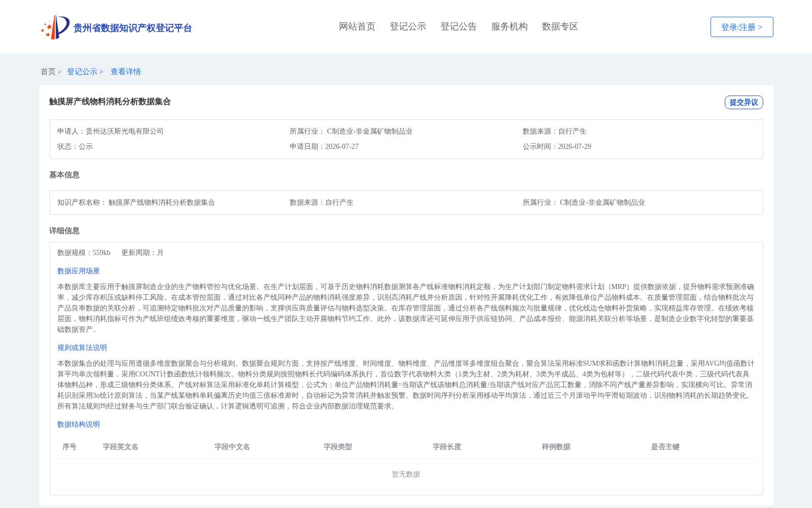This screenshot has width=812, height=508.
Task: Click 数据来源：自行产生 in top info box
Action: (555, 131)
